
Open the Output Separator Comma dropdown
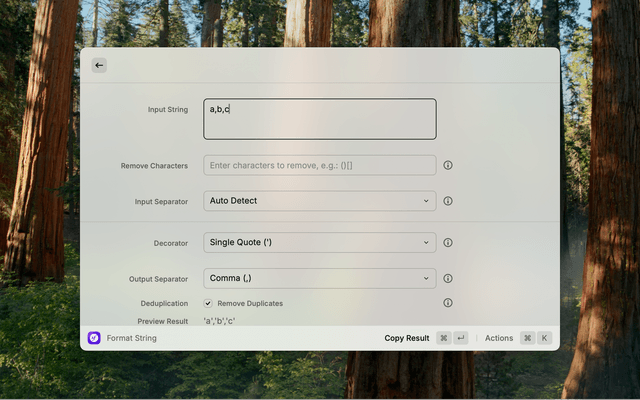coord(319,278)
